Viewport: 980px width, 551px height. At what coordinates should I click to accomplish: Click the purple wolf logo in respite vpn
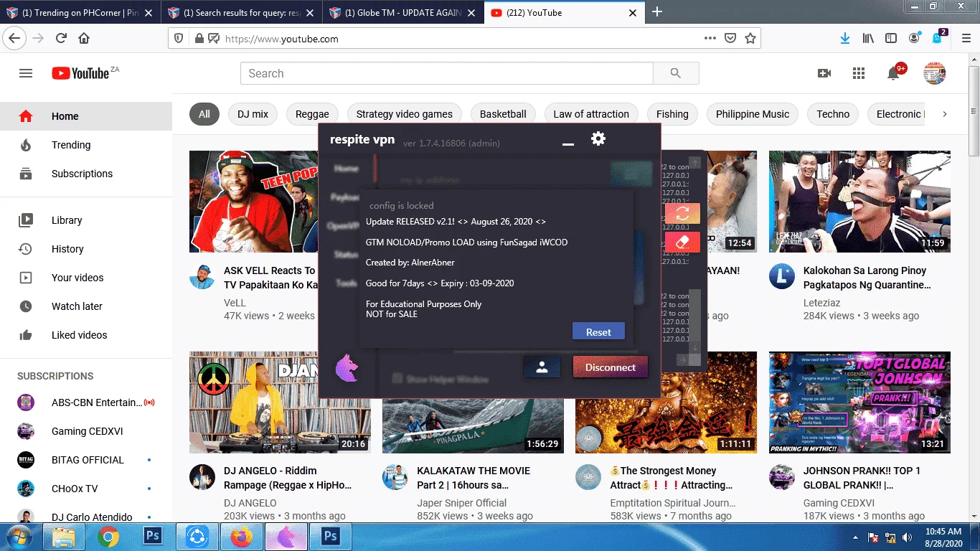pyautogui.click(x=347, y=367)
